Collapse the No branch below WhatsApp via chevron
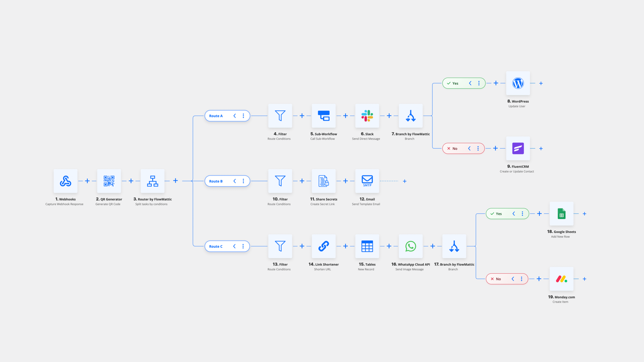Image resolution: width=644 pixels, height=362 pixels. (x=513, y=279)
